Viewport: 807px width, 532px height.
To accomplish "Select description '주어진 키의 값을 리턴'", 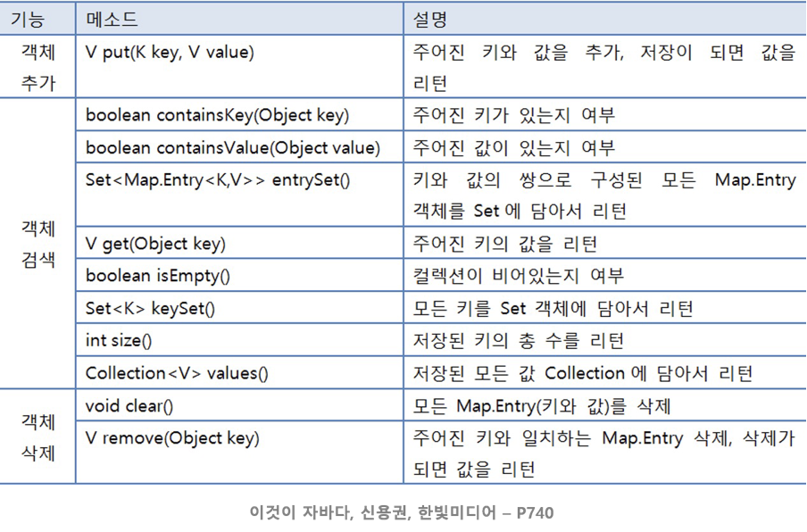I will [505, 243].
